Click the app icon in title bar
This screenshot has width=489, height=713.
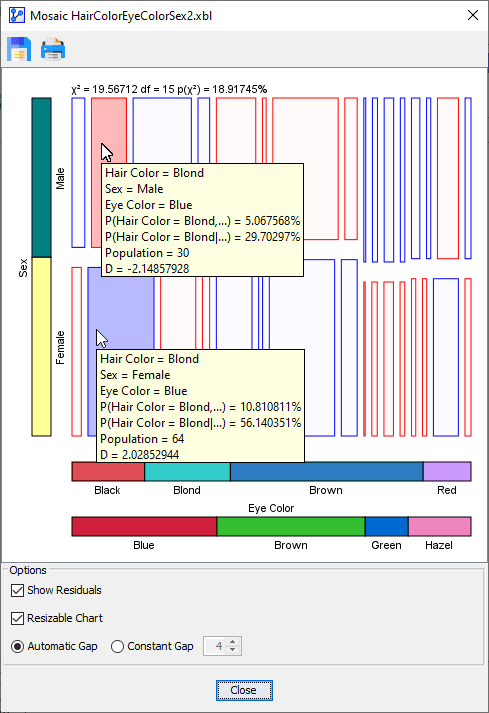[16, 15]
